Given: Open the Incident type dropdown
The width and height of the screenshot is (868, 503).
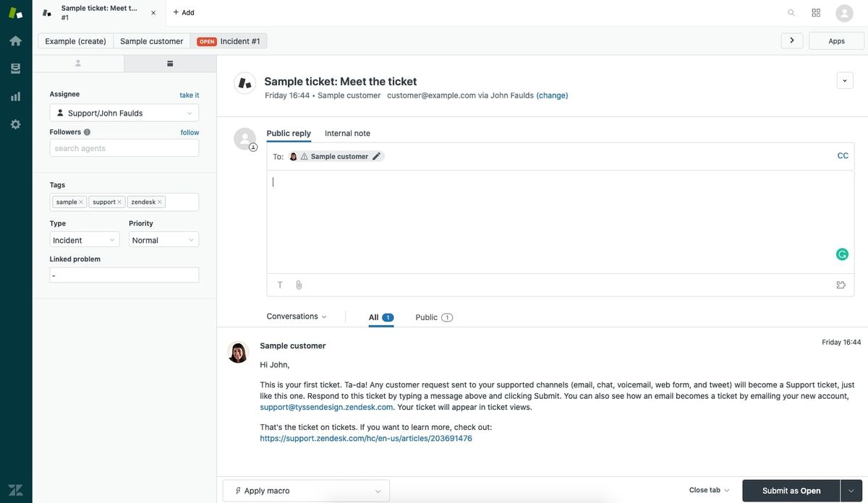Looking at the screenshot, I should tap(84, 239).
